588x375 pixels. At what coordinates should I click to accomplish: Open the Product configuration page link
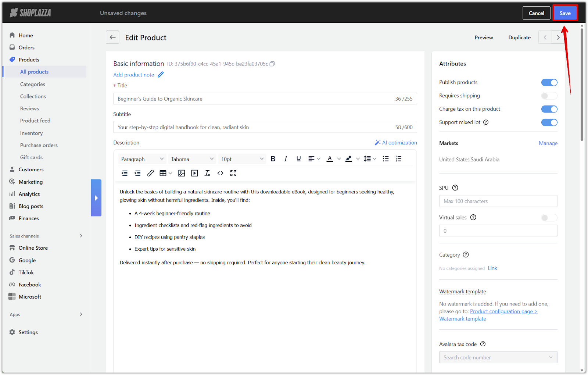[x=503, y=311]
